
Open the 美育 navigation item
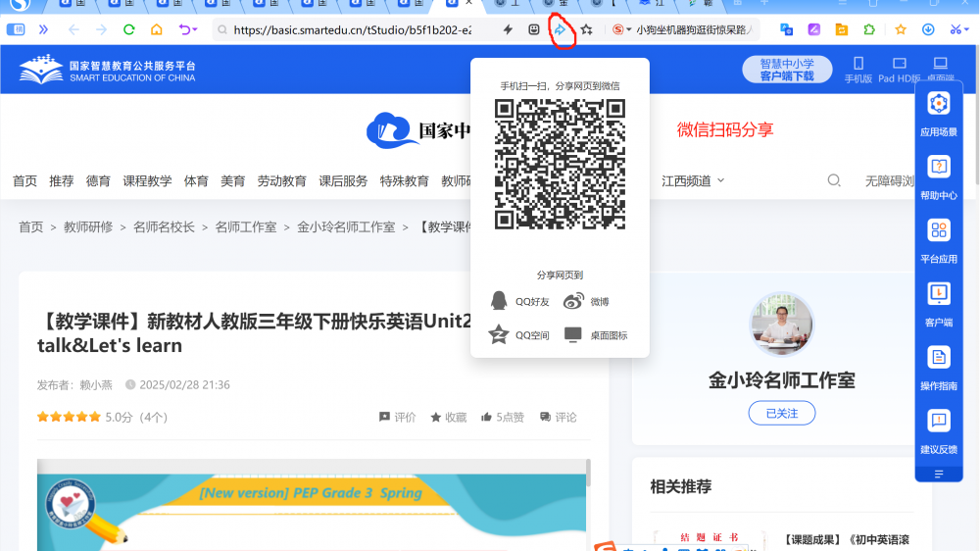tap(232, 180)
